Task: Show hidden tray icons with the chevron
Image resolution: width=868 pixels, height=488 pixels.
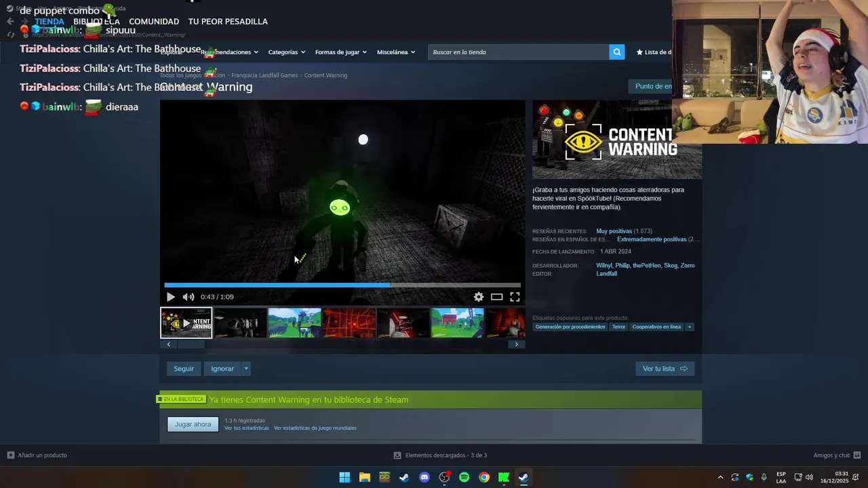Action: point(720,477)
